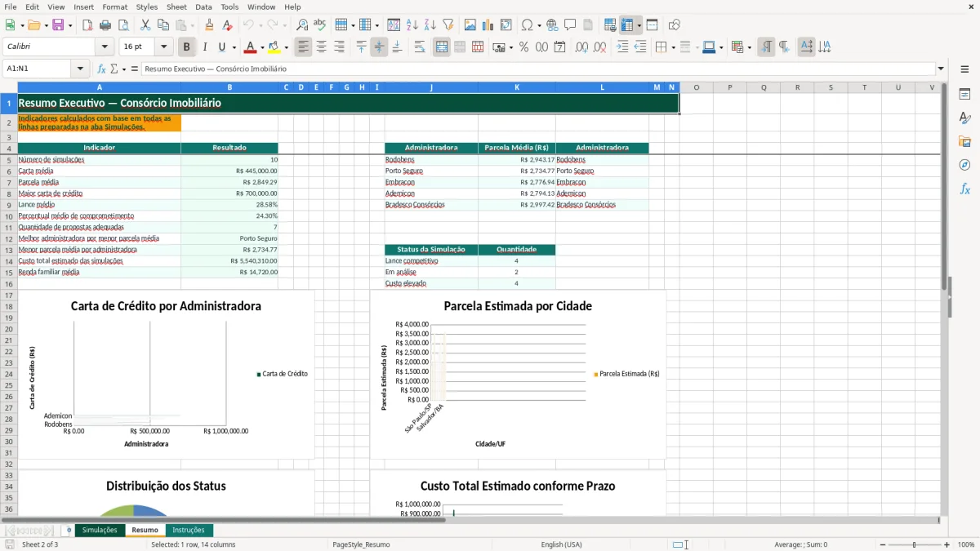Click the Print icon
The width and height of the screenshot is (980, 551).
click(105, 25)
